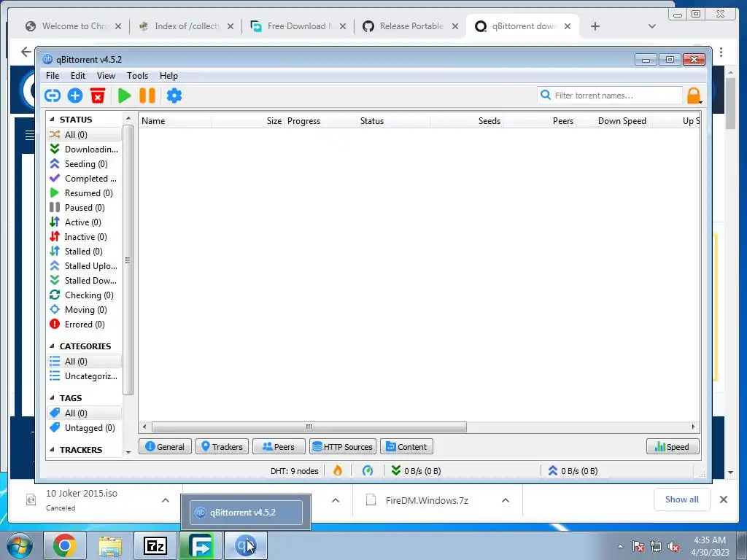Select Stalled Downloading filter
Screen dimensions: 747x560
pos(85,281)
